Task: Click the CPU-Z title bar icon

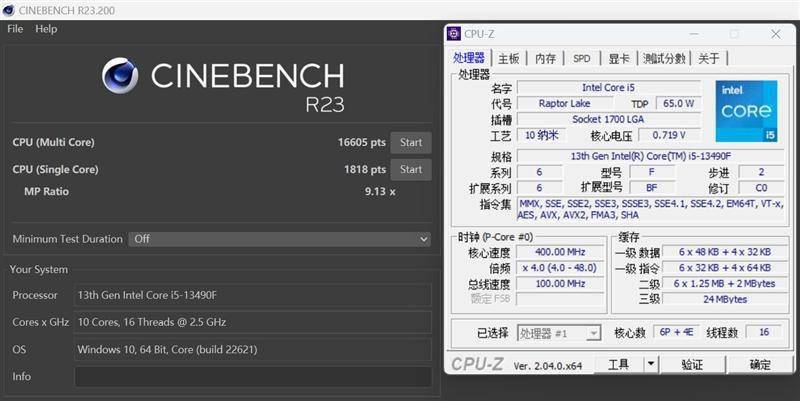Action: 454,34
